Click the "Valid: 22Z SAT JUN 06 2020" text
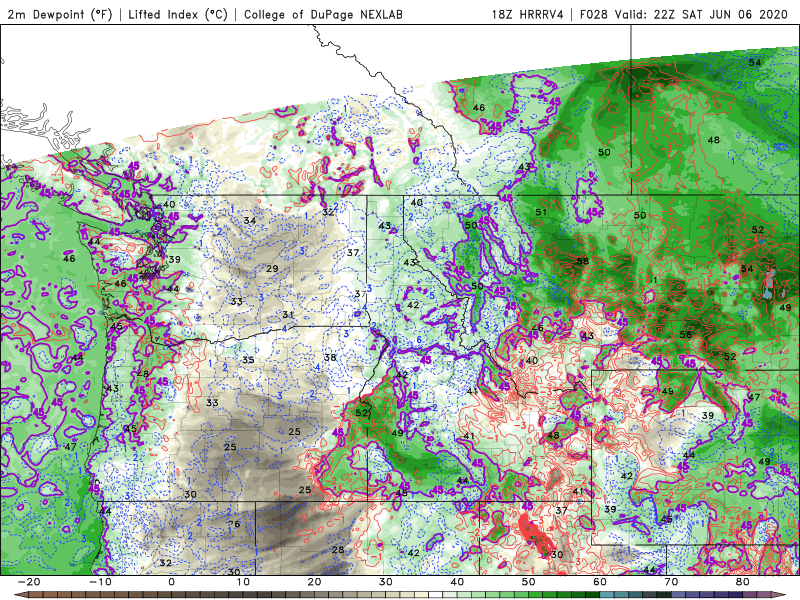Viewport: 800px width, 600px height. pyautogui.click(x=702, y=14)
